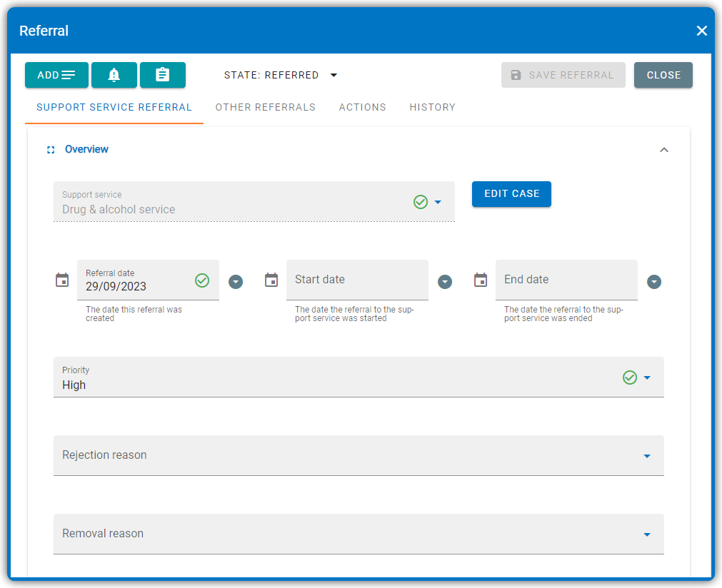
Task: Open Start date round dropdown button
Action: pyautogui.click(x=445, y=282)
